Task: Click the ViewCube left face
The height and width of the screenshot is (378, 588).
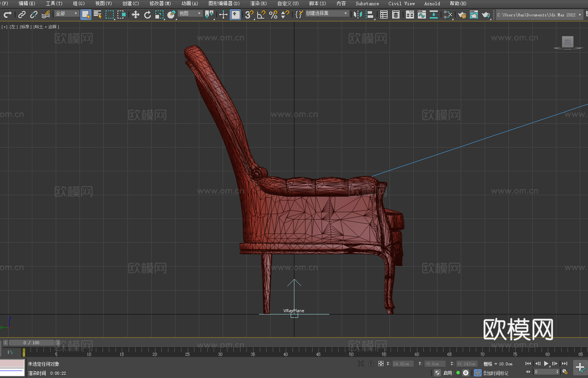Action: 568,42
